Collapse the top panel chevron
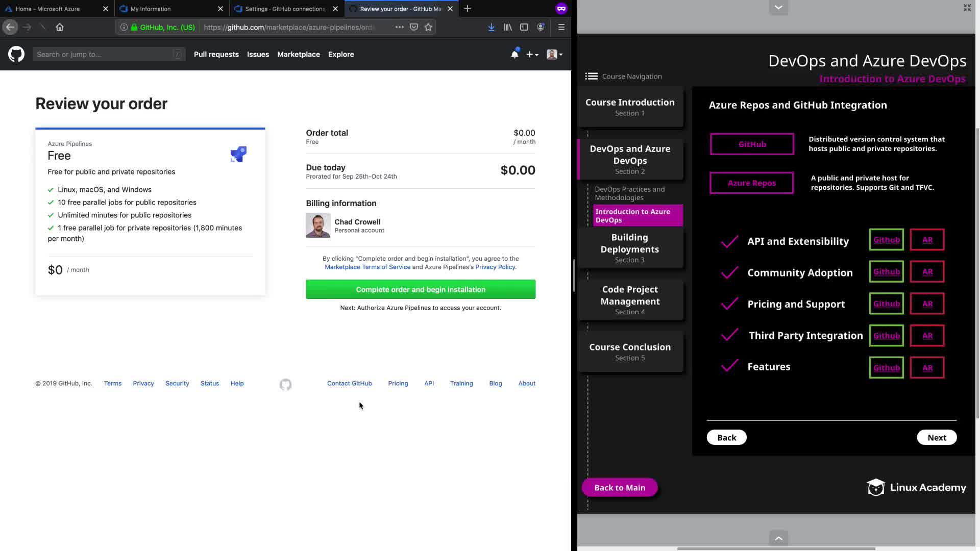Viewport: 980px width, 551px height. (x=778, y=7)
